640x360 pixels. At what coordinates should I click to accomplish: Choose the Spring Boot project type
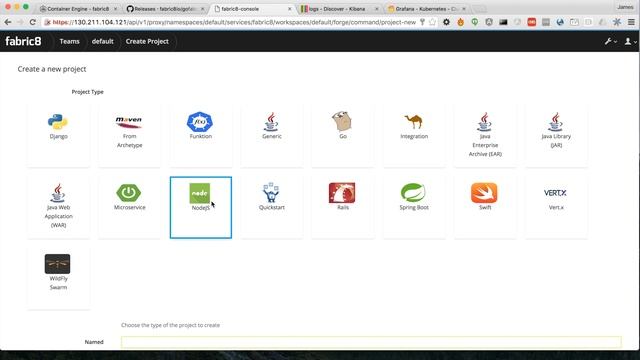pyautogui.click(x=414, y=207)
